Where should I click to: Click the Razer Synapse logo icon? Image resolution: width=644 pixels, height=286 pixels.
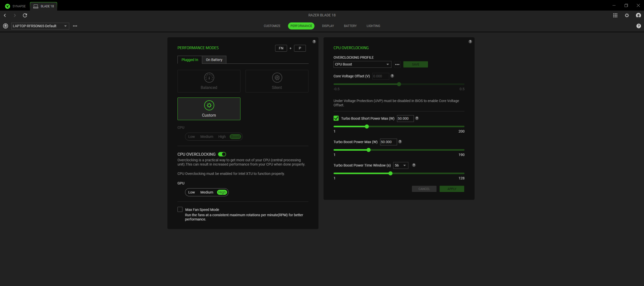[7, 6]
